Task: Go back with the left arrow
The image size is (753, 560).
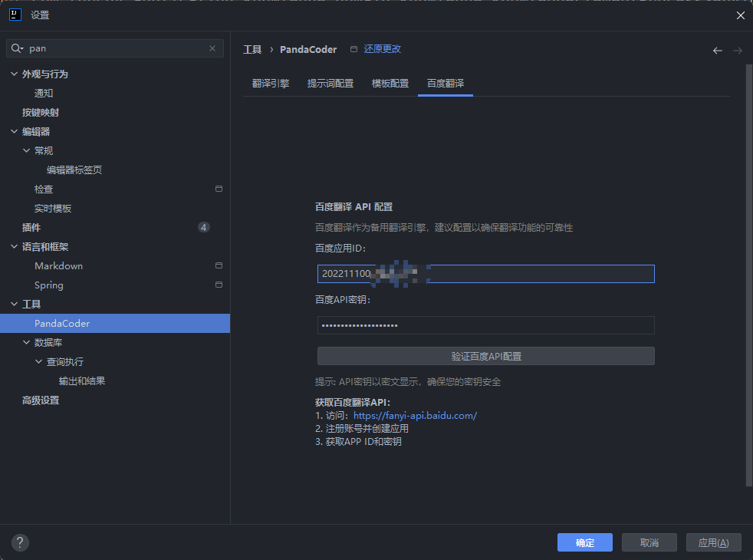Action: pos(718,51)
